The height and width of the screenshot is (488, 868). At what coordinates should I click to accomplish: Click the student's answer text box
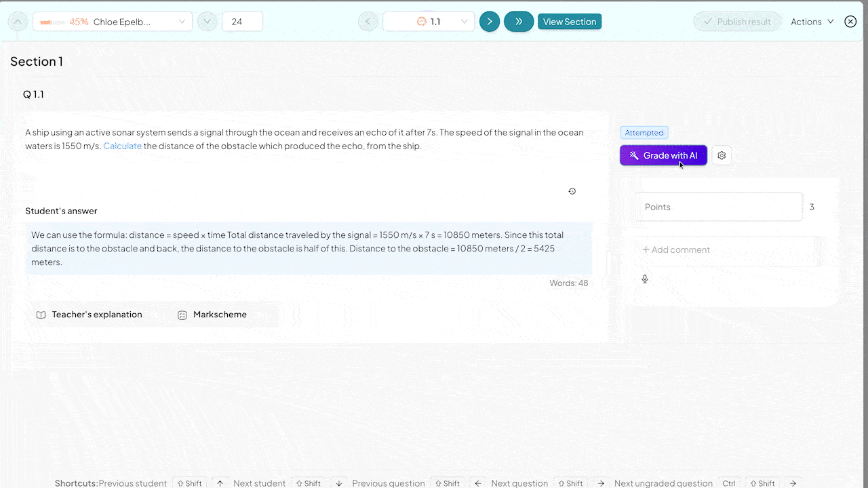[309, 249]
